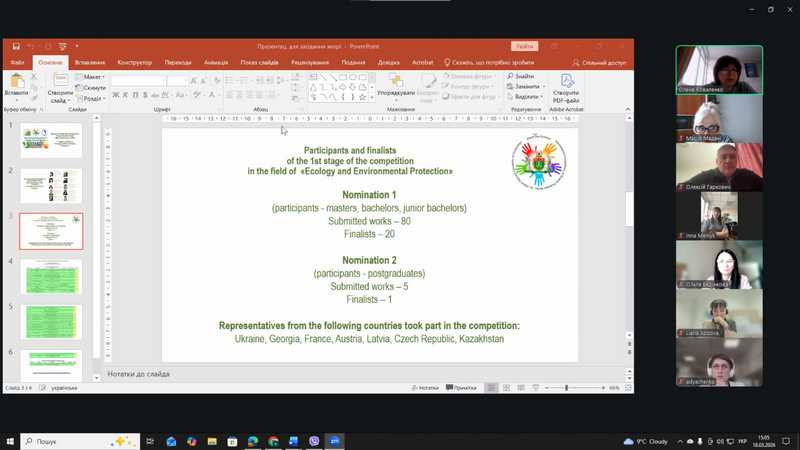The height and width of the screenshot is (450, 800).
Task: Toggle italic (К) text formatting
Action: pyautogui.click(x=127, y=95)
